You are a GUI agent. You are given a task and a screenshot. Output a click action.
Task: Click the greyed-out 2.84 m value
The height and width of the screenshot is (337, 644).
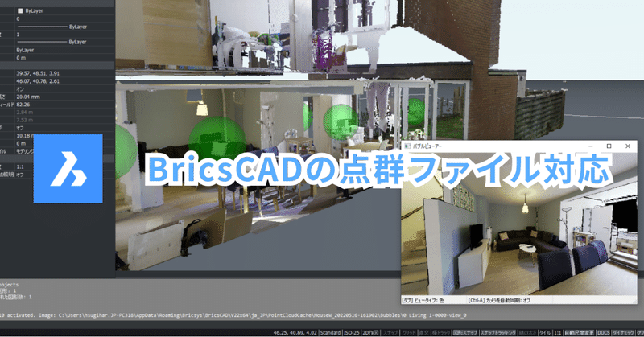(25, 112)
